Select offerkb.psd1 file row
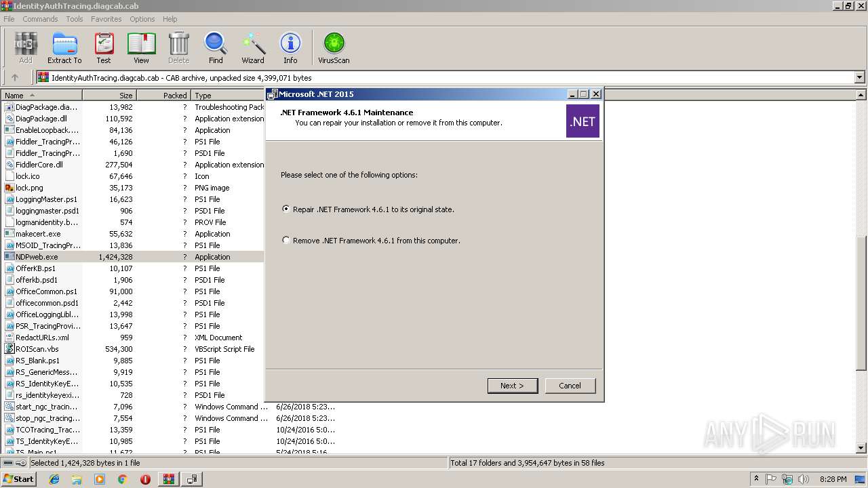 point(132,280)
